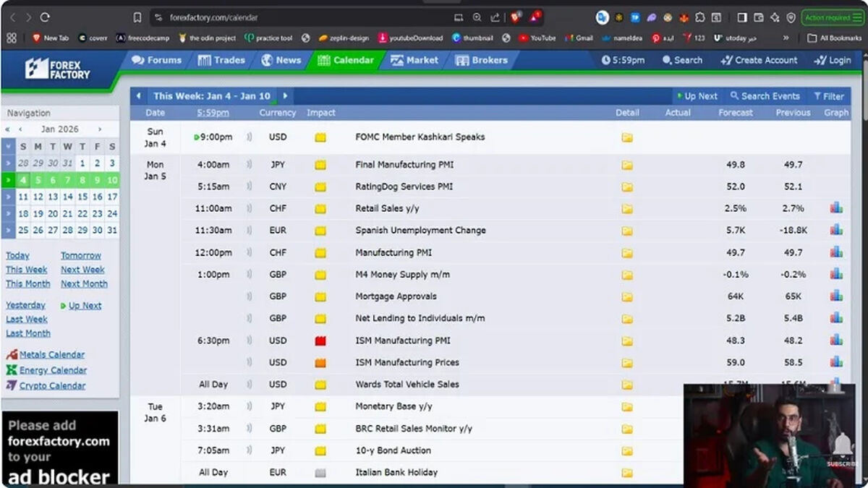Jump back a year in mini calendar
Screen dimensions: 868x488
point(7,129)
